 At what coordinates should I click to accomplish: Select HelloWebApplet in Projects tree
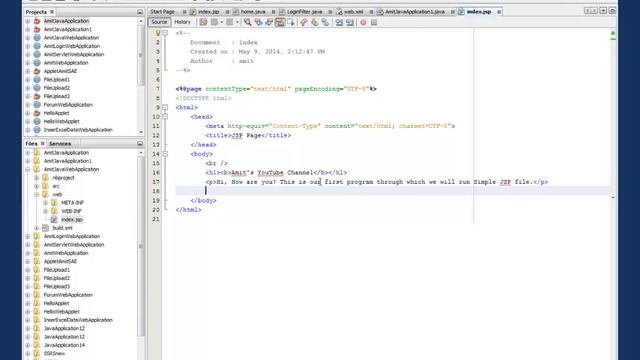(x=62, y=121)
